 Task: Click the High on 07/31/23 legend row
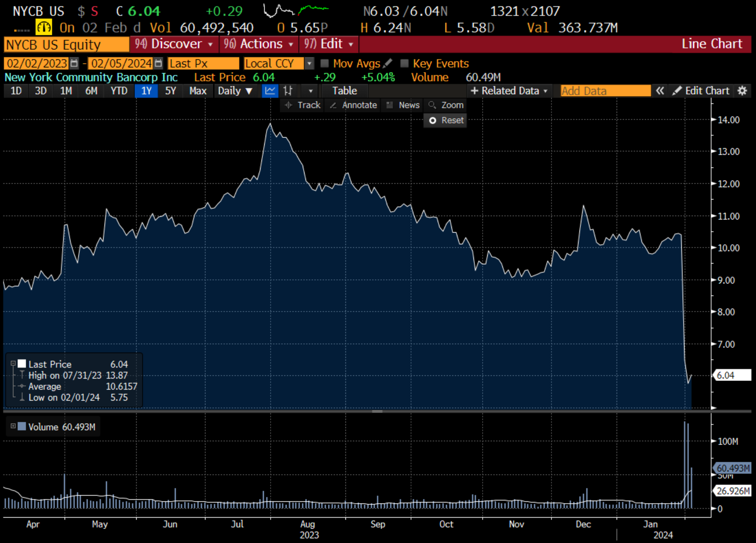[78, 375]
